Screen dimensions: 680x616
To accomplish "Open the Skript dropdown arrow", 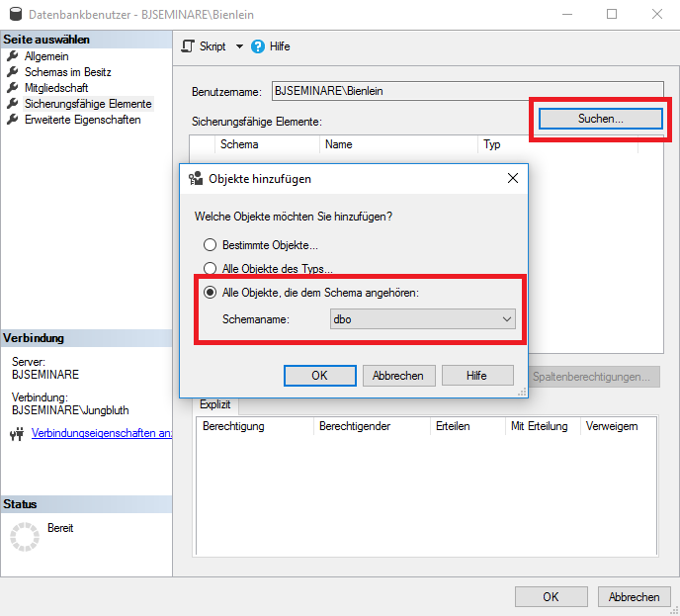I will click(x=238, y=46).
